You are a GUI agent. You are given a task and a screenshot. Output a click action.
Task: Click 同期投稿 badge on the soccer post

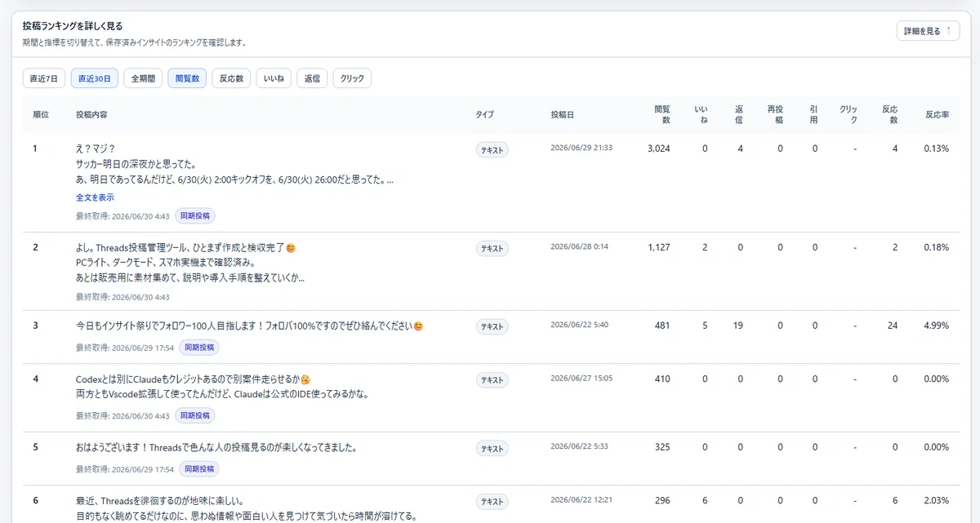194,216
